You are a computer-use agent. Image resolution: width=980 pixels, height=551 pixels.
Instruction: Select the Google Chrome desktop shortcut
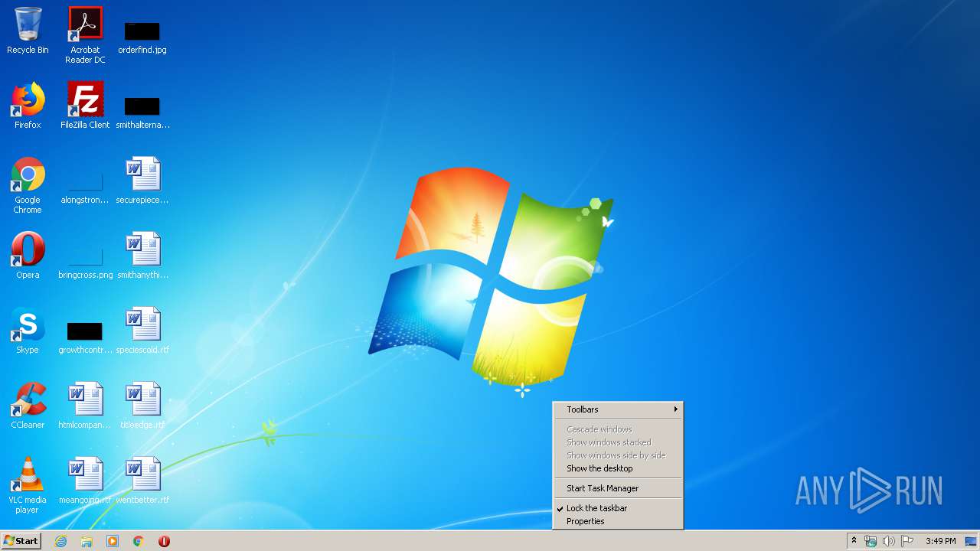click(x=28, y=185)
